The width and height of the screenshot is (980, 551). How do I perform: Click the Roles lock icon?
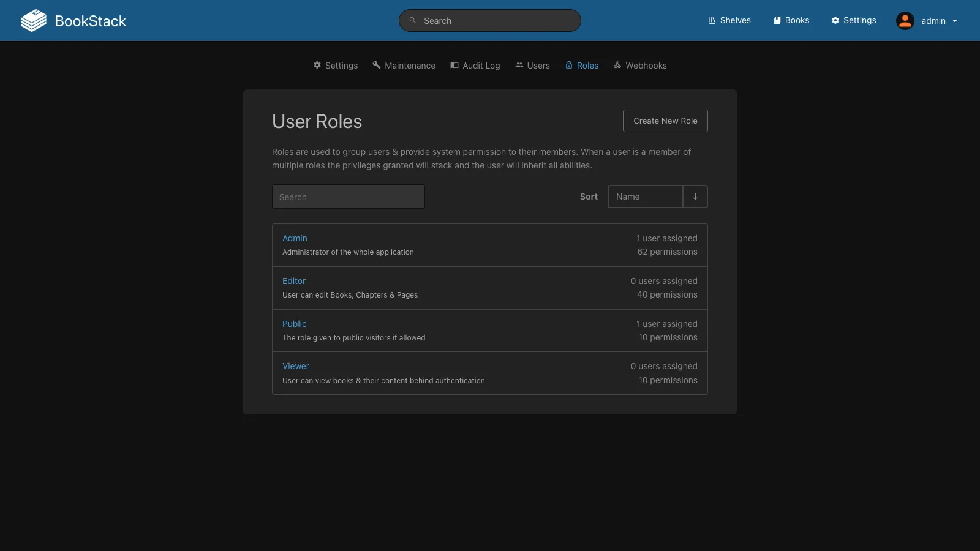tap(569, 65)
